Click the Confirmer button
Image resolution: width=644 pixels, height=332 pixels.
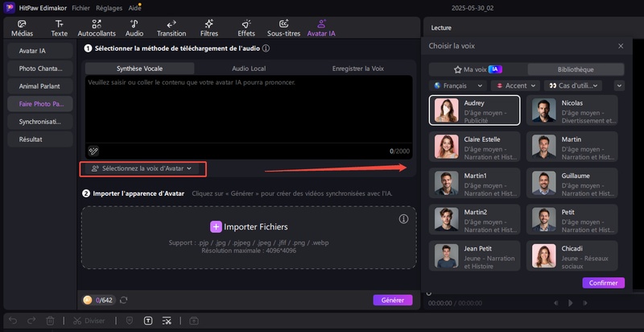point(603,283)
